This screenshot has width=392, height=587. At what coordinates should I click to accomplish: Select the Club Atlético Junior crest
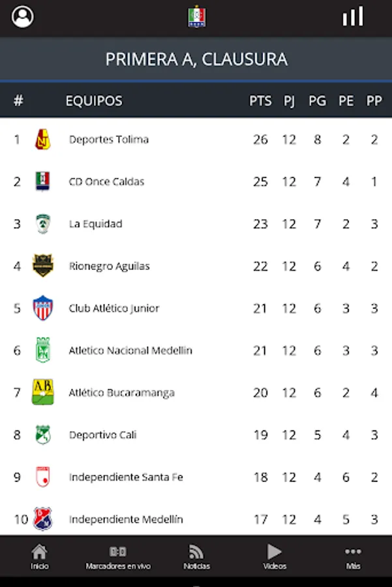pyautogui.click(x=43, y=308)
